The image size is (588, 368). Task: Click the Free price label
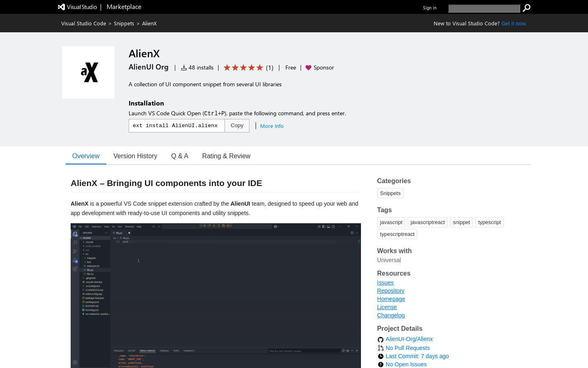coord(291,68)
